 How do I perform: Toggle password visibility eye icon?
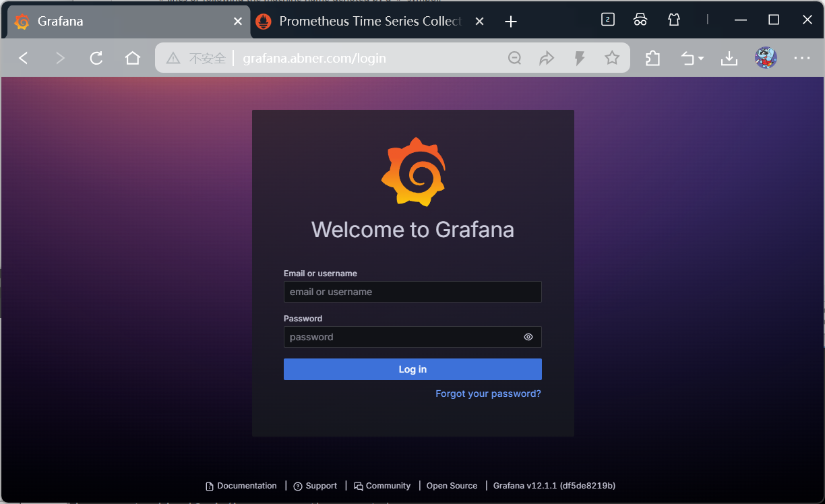tap(528, 337)
